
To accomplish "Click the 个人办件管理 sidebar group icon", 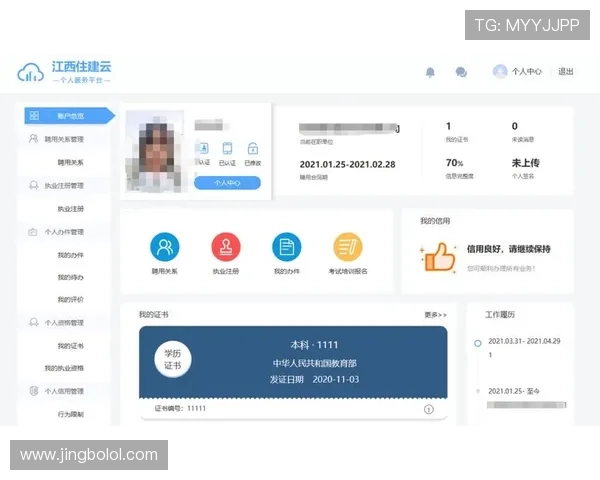I will [33, 232].
